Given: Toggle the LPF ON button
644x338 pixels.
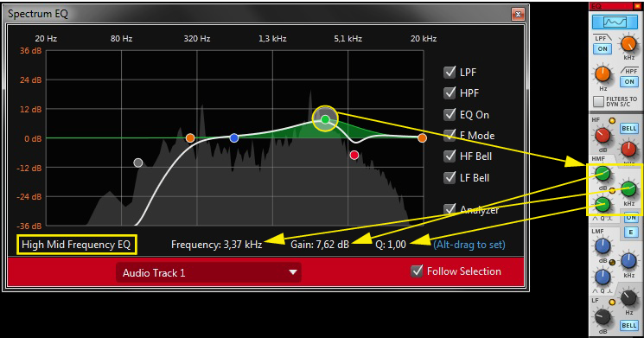Looking at the screenshot, I should [603, 49].
